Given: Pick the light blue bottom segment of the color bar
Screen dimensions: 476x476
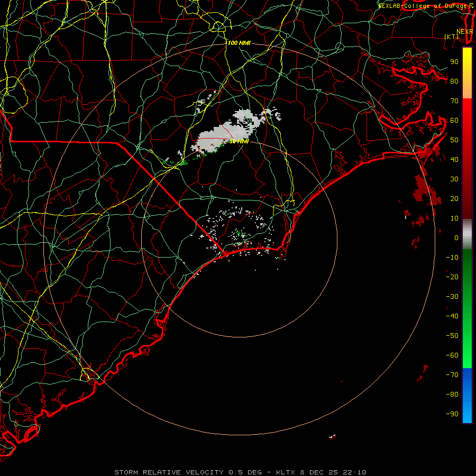Looking at the screenshot, I should tap(467, 413).
